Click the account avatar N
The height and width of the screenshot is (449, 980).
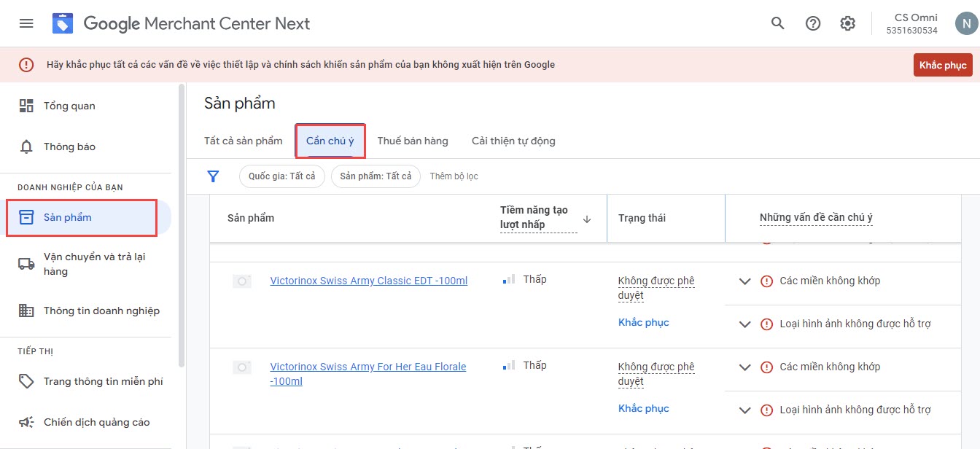click(x=965, y=23)
